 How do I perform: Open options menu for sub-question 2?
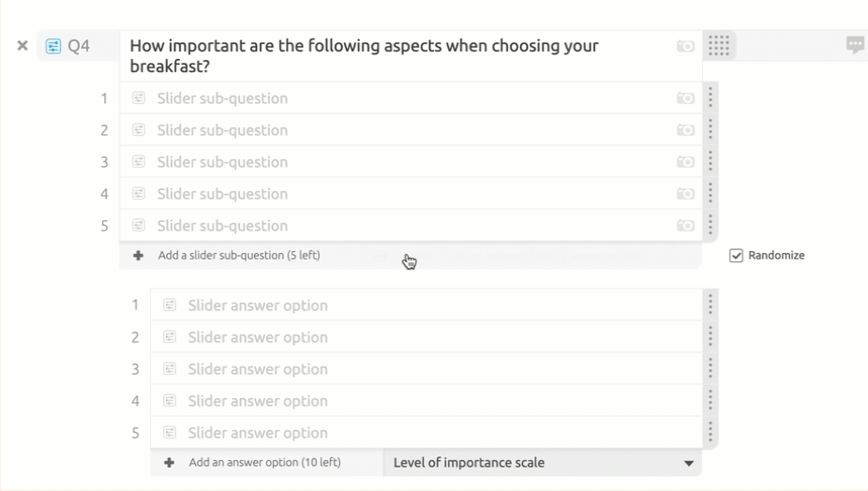click(711, 129)
